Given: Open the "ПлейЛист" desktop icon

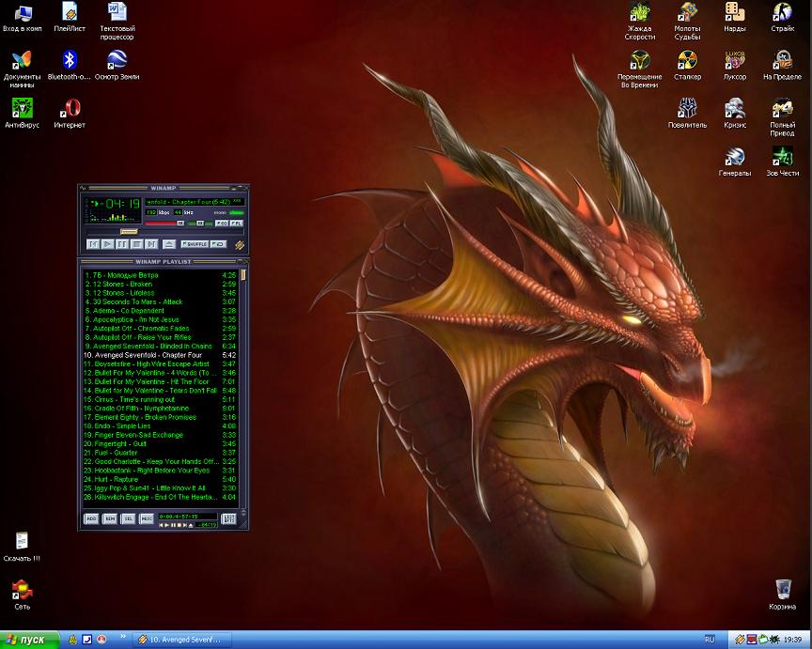Looking at the screenshot, I should tap(70, 17).
